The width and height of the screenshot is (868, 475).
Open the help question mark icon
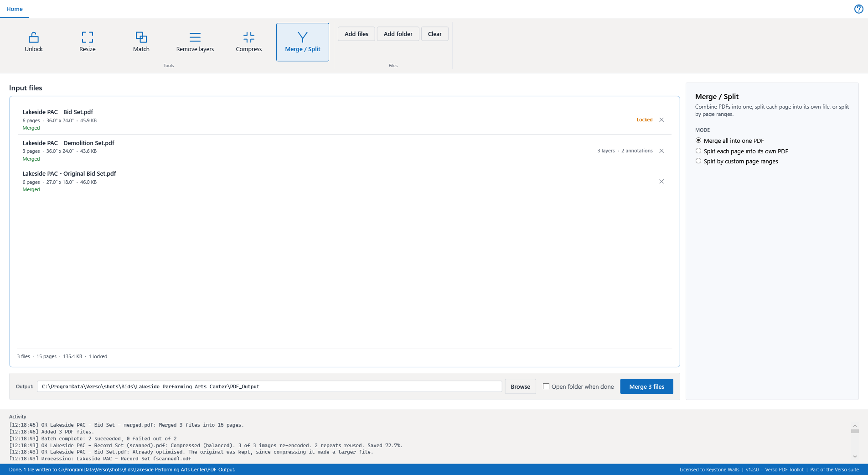tap(858, 9)
